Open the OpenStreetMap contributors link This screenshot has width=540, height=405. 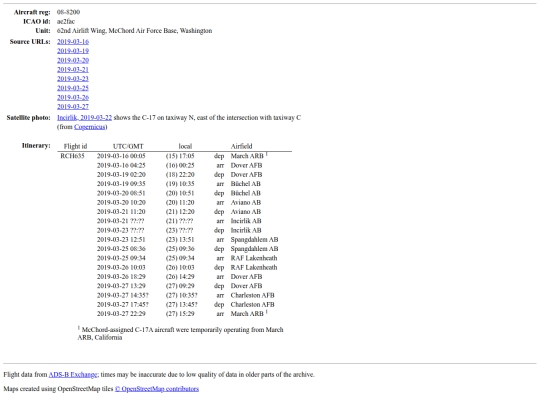(x=157, y=389)
